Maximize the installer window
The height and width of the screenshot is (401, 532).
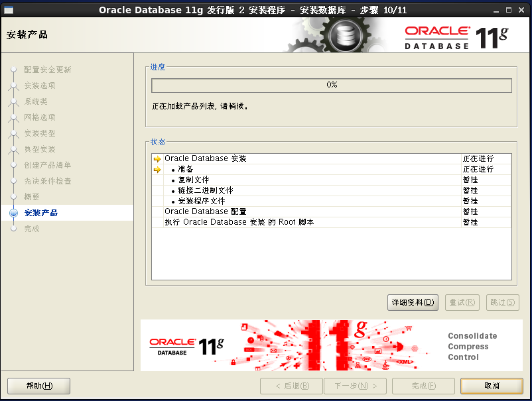pos(509,10)
